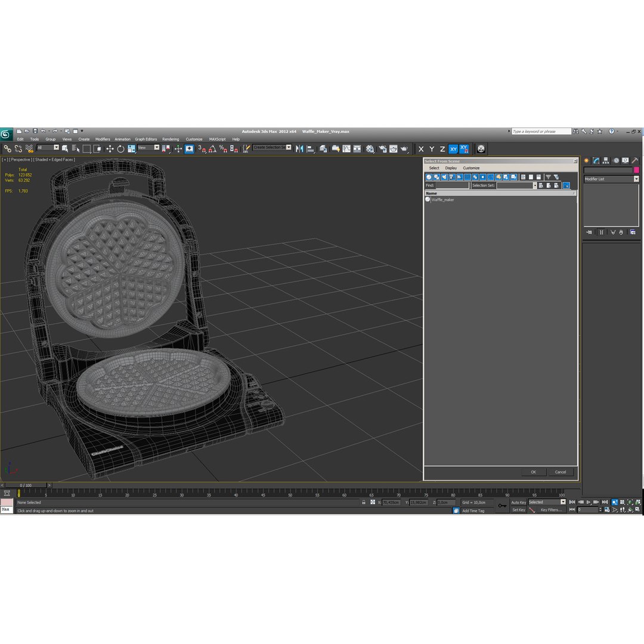Open the 3ds Max application menu logo
644x644 pixels.
pos(6,134)
